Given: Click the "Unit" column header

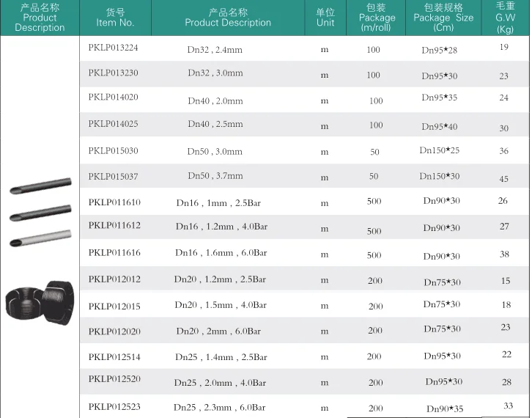Looking at the screenshot, I should click(325, 18).
